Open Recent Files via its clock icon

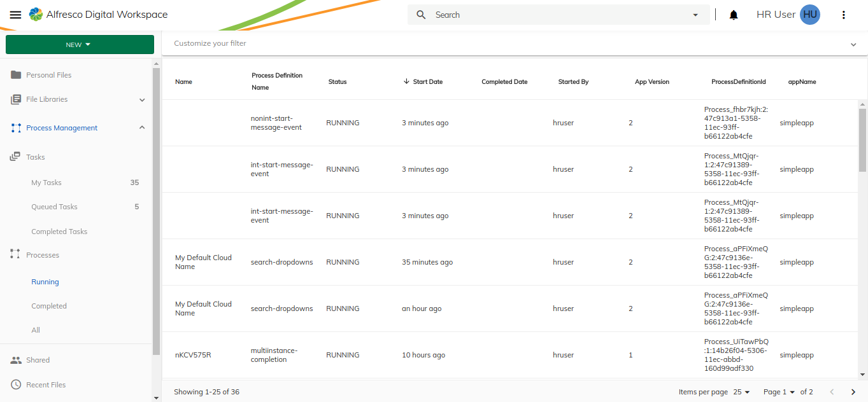(15, 384)
